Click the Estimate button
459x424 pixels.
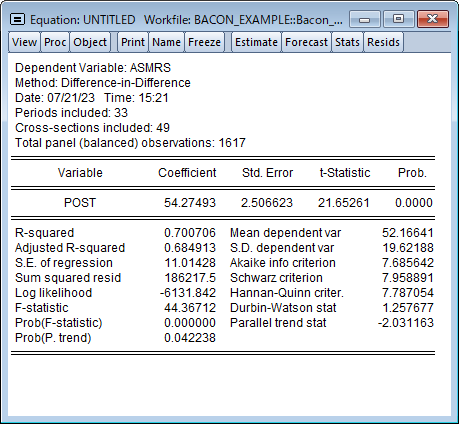[256, 42]
